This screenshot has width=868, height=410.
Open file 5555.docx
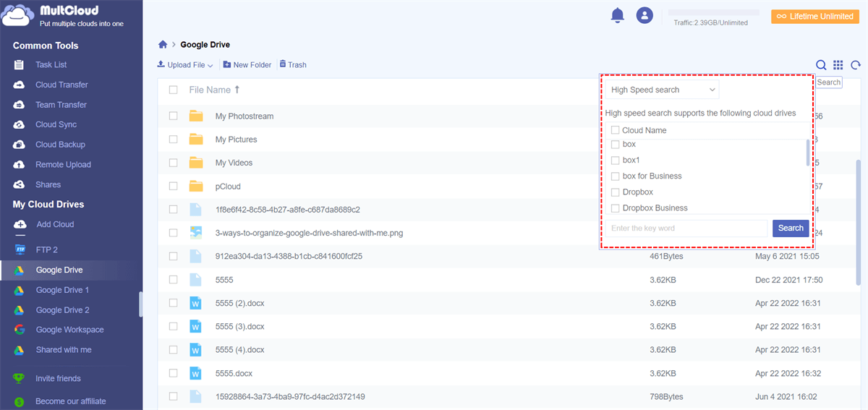tap(234, 373)
